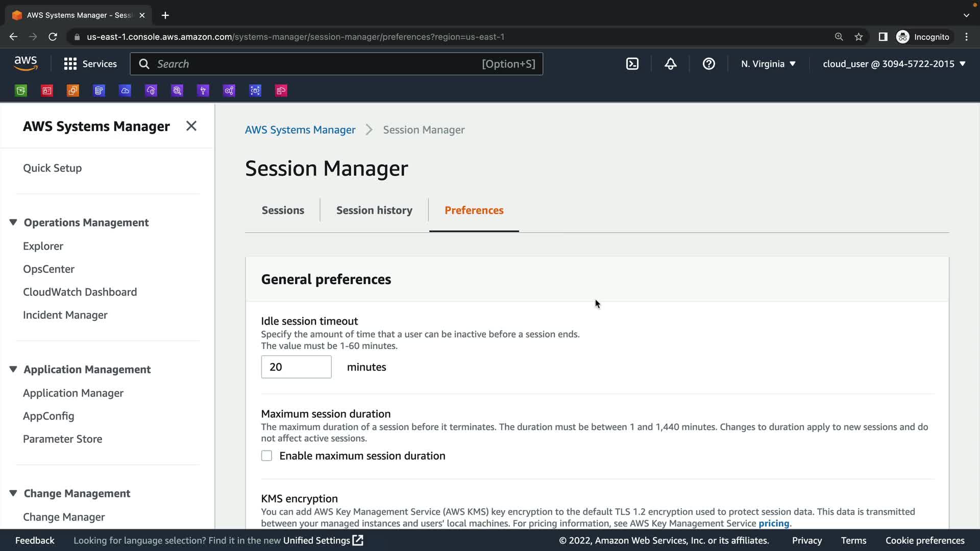Enable maximum session duration checkbox
The height and width of the screenshot is (551, 980).
(x=266, y=456)
